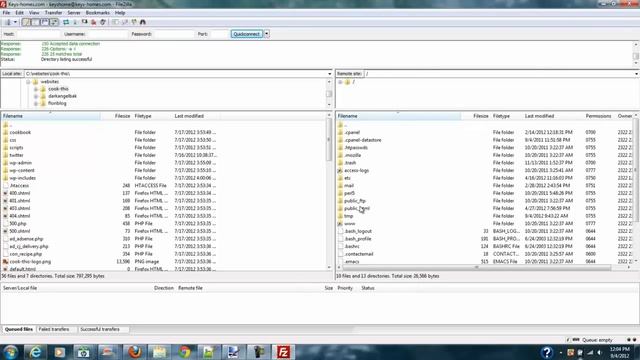The width and height of the screenshot is (640, 360).
Task: Toggle the local directory tree view
Action: [x=36, y=22]
